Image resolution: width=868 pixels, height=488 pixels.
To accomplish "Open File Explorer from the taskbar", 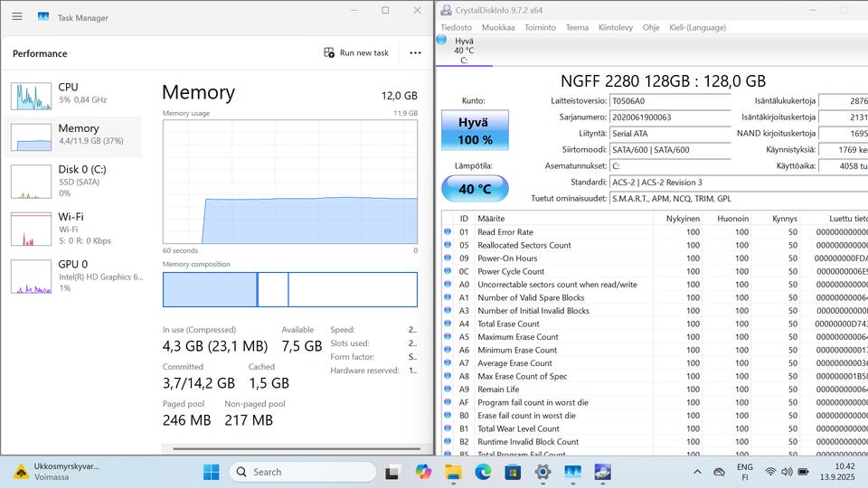I will tap(453, 472).
